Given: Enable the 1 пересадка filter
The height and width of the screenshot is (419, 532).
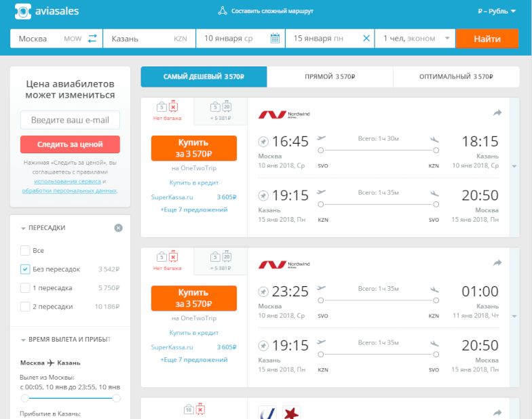Looking at the screenshot, I should pos(26,287).
